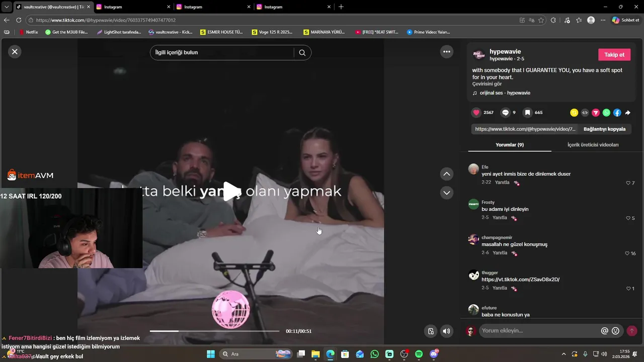The width and height of the screenshot is (644, 362).
Task: Open Copilot Sohbet et button
Action: point(626,20)
